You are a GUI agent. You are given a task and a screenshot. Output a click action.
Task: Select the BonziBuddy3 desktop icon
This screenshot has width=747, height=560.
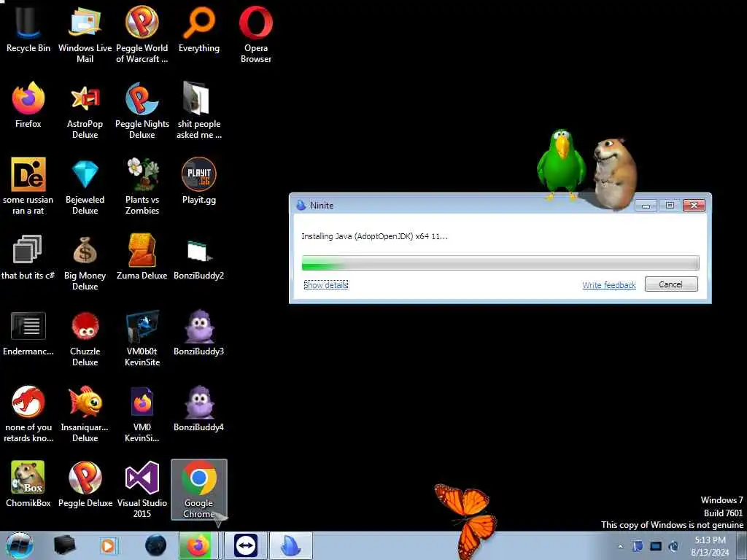click(198, 332)
